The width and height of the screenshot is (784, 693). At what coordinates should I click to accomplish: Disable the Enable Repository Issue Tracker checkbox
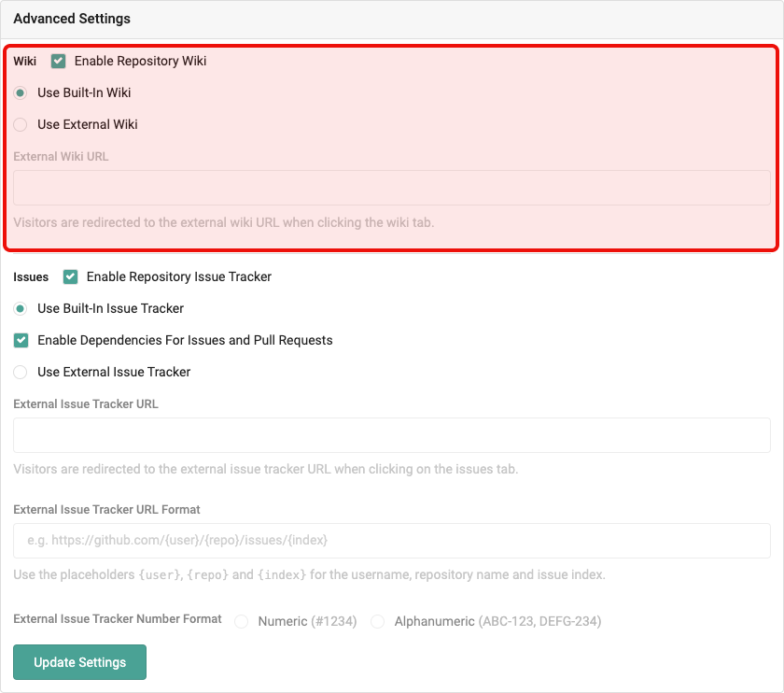pos(70,276)
